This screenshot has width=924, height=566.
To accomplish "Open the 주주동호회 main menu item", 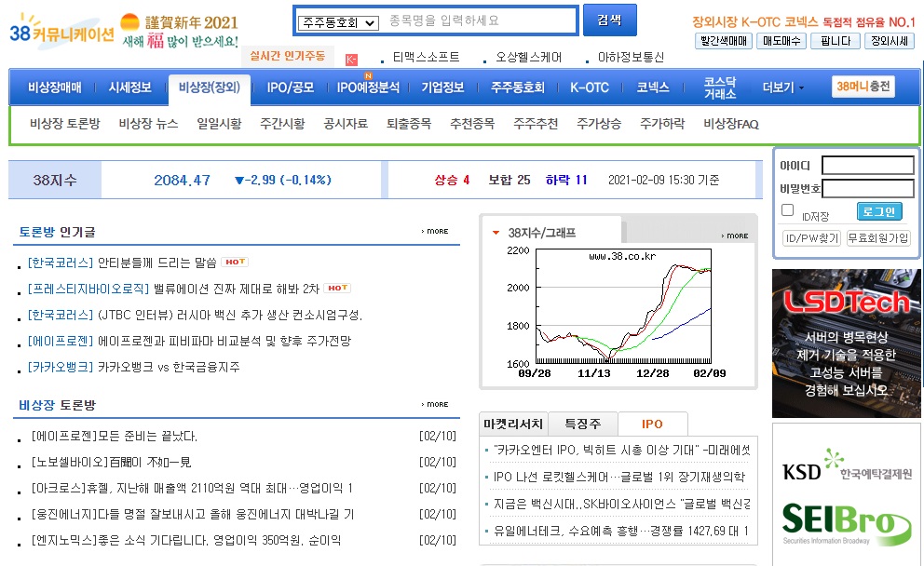I will point(517,88).
